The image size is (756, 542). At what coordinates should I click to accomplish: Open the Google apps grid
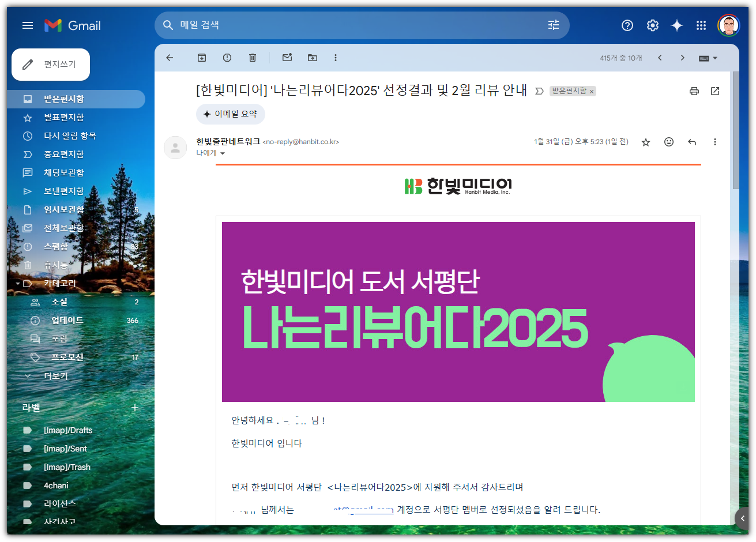pos(701,25)
